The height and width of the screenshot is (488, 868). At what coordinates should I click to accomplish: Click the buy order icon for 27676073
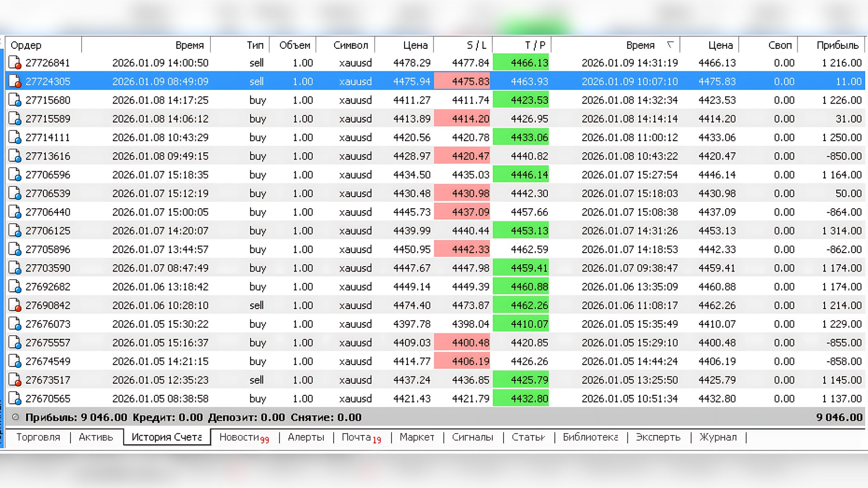15,324
